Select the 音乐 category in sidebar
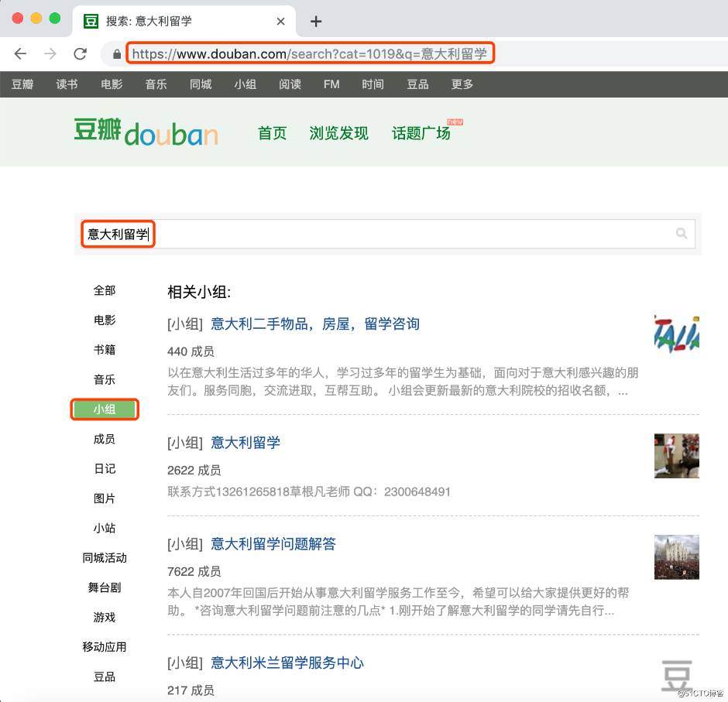The width and height of the screenshot is (728, 702). click(105, 379)
